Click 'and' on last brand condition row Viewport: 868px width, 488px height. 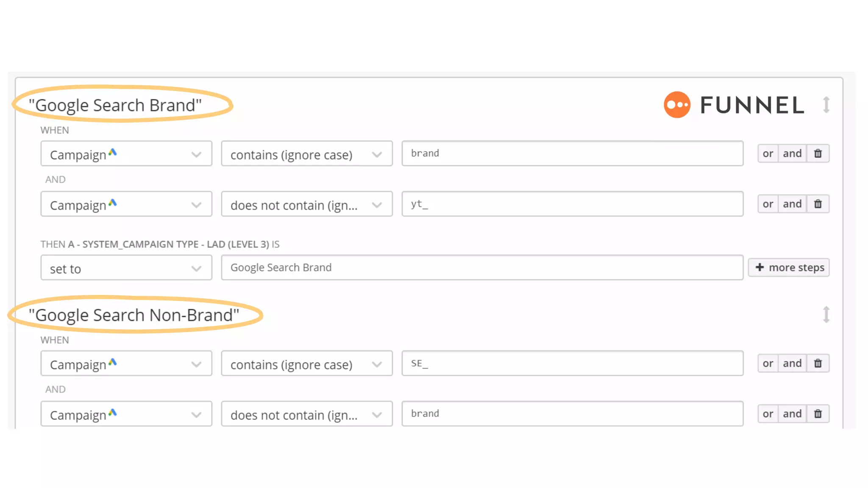792,414
